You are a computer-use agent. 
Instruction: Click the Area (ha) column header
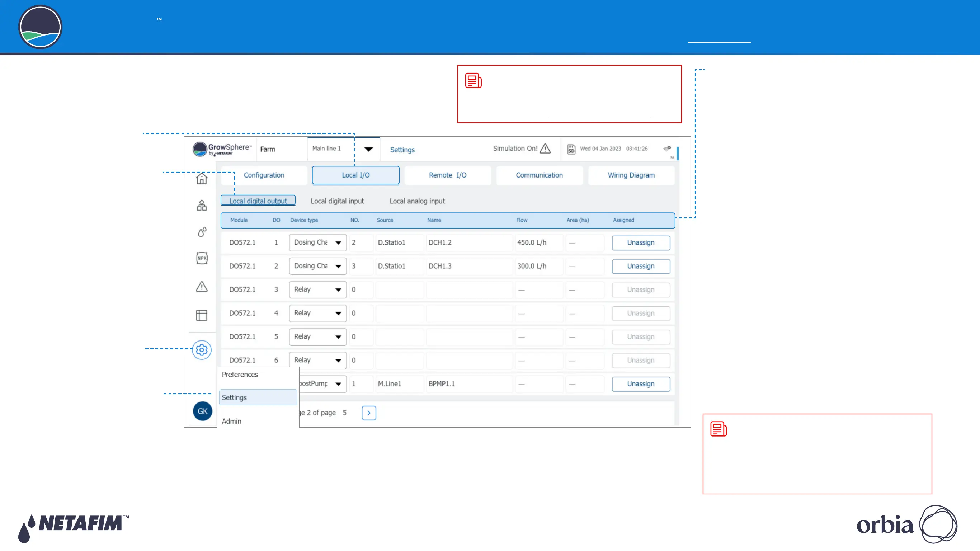pyautogui.click(x=578, y=220)
